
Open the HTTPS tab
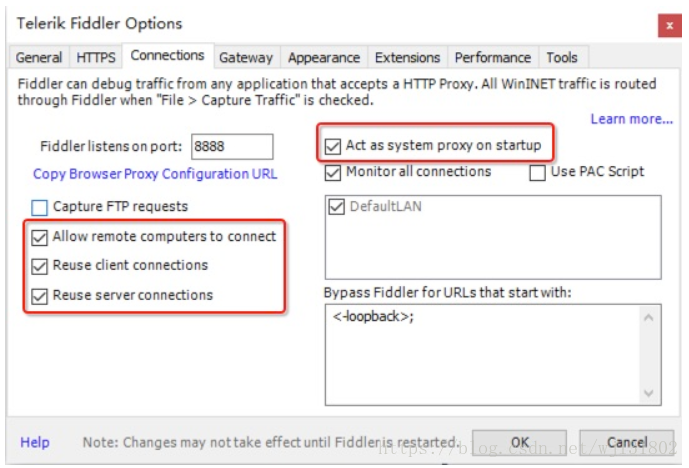coord(96,58)
